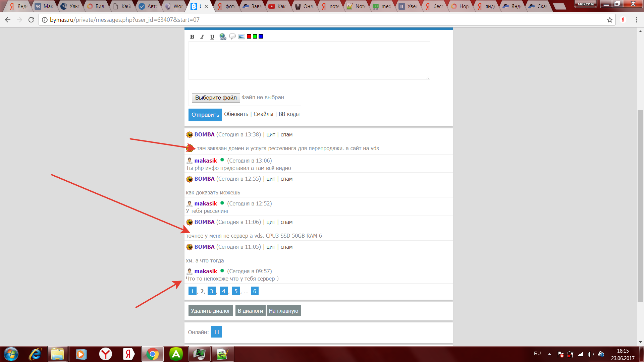The image size is (644, 362).
Task: Send message with Отправить button
Action: coord(205,115)
